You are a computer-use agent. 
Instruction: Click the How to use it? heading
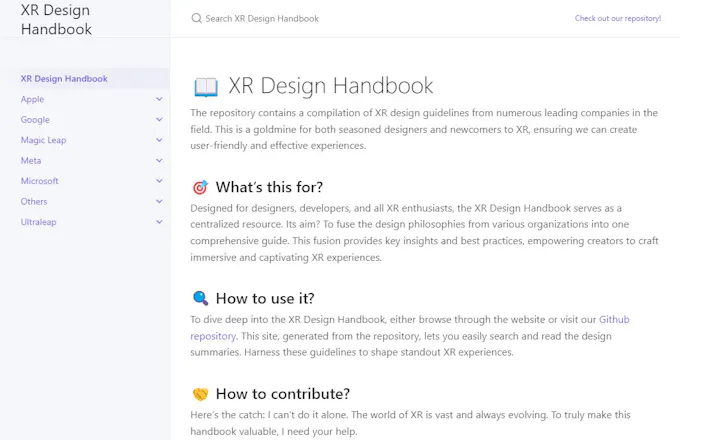(265, 298)
